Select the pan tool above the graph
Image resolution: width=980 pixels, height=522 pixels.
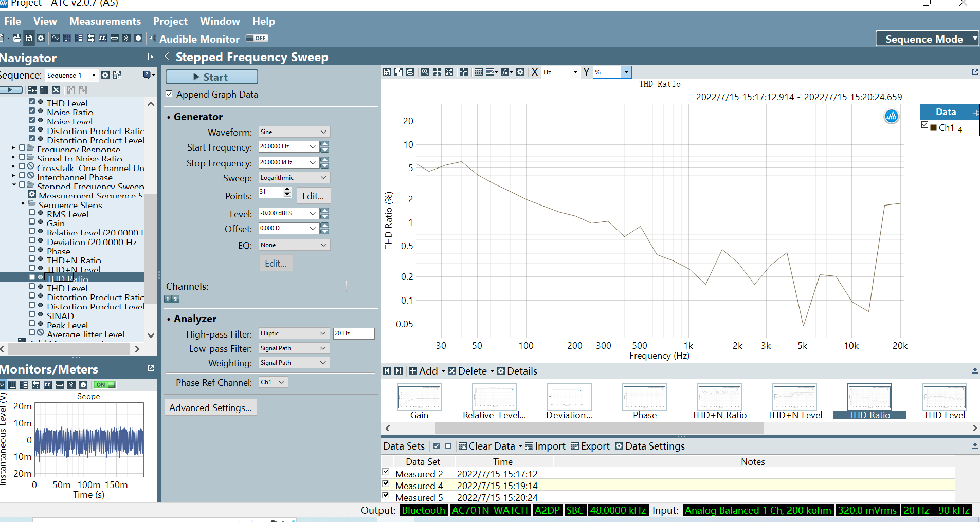[437, 72]
